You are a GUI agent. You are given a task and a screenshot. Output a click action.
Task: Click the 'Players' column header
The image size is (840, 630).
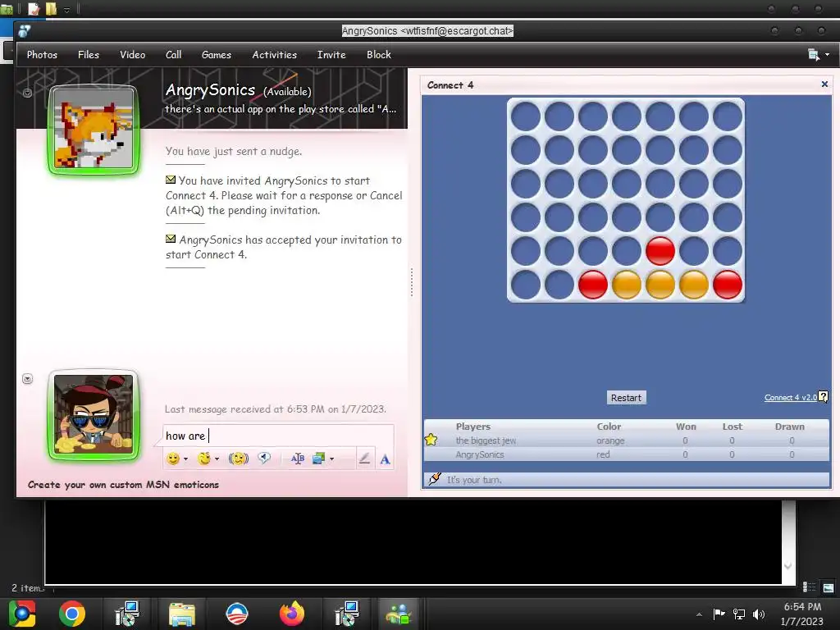click(x=473, y=427)
